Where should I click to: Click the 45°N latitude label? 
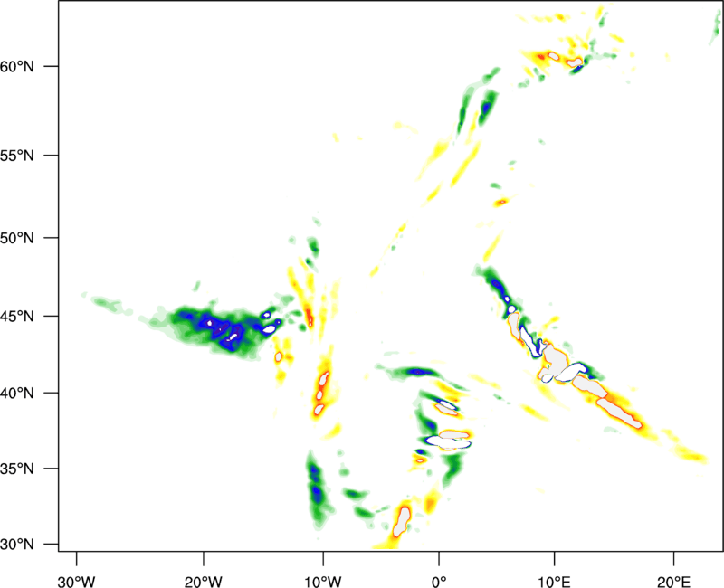point(17,317)
